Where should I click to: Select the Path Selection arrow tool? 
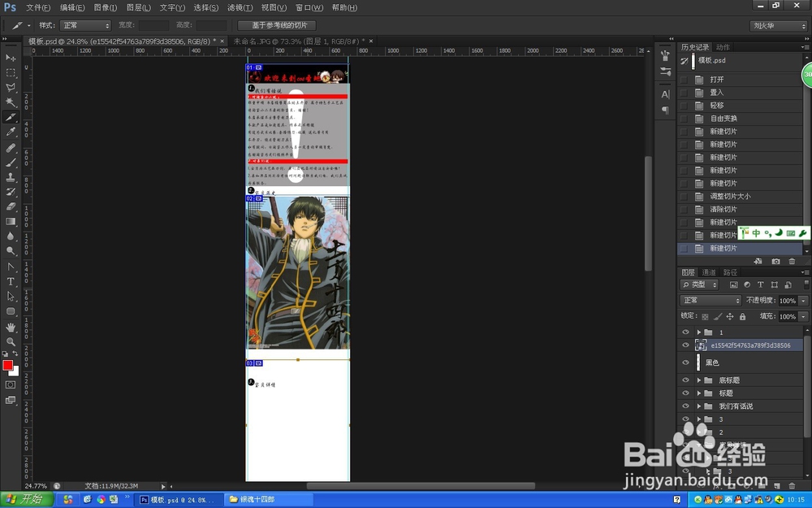click(x=11, y=297)
